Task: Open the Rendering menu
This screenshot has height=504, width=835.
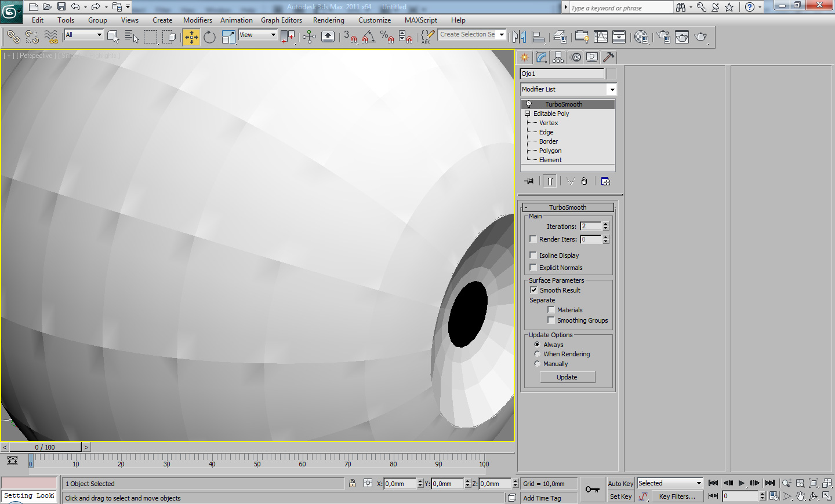Action: (328, 20)
